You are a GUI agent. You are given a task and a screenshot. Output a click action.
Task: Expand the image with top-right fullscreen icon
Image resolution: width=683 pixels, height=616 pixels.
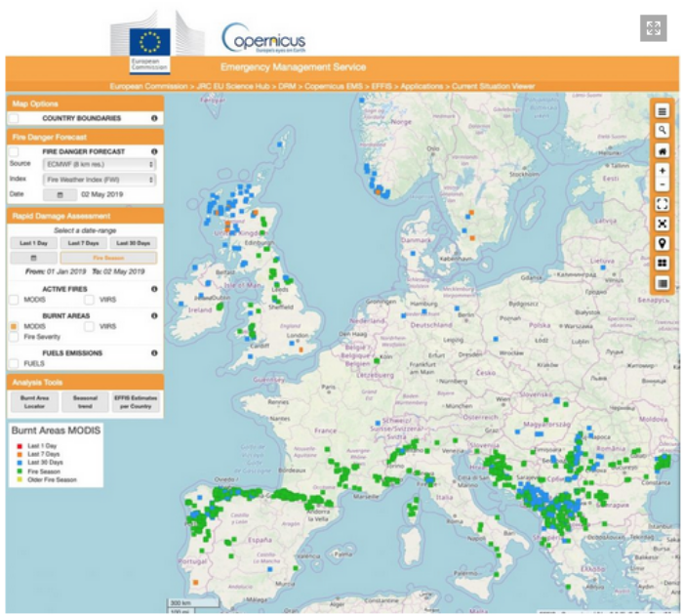point(652,28)
